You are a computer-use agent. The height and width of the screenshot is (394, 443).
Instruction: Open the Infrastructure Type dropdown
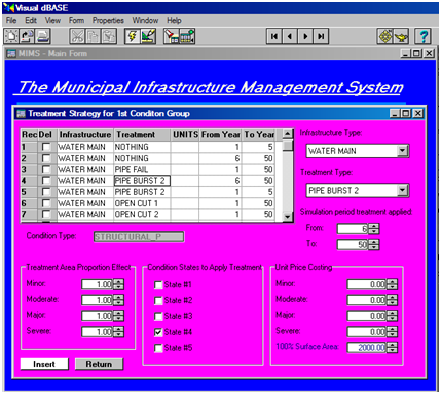pos(403,151)
